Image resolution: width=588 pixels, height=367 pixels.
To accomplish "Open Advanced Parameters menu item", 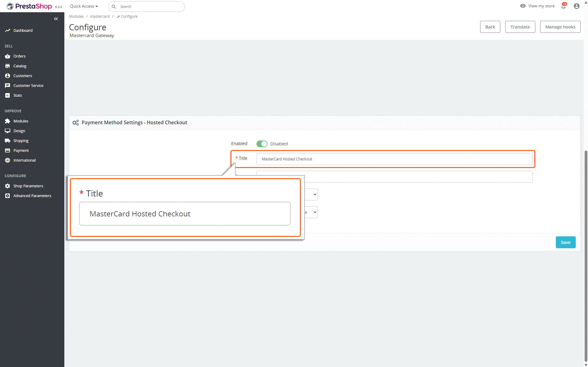I will click(x=32, y=196).
